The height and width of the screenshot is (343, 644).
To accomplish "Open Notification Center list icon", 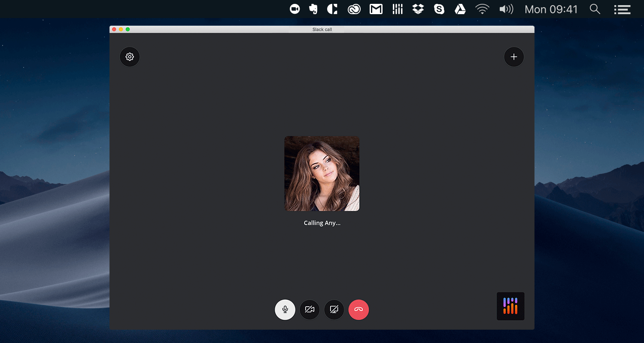I will click(622, 9).
